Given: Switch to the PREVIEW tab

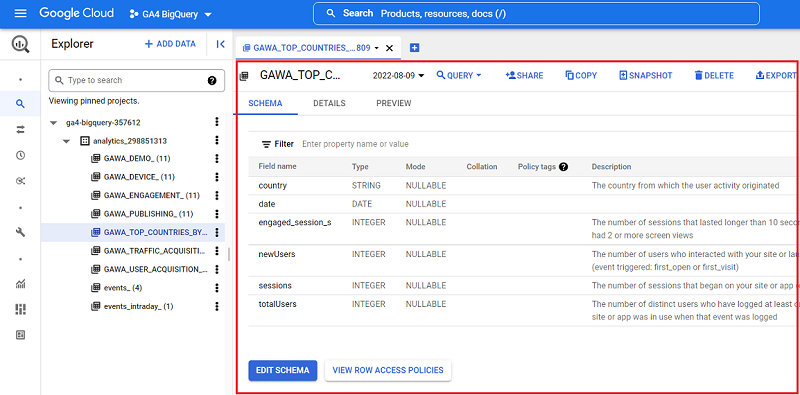Looking at the screenshot, I should point(393,103).
